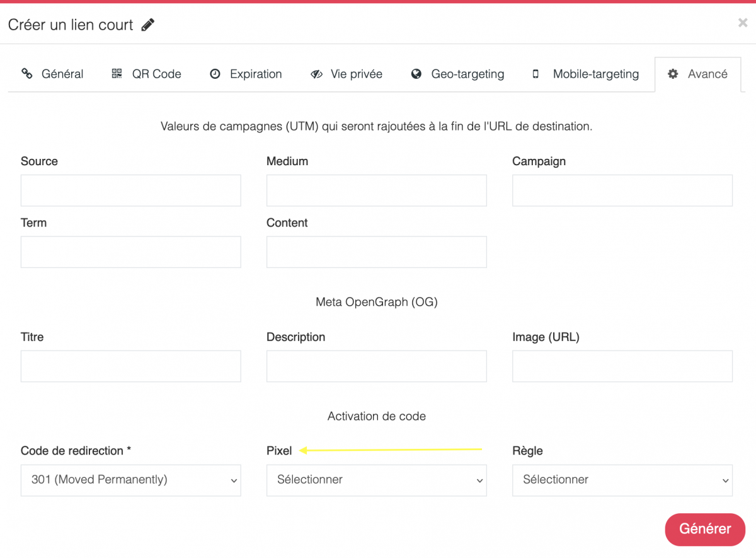Click the 'Règle' field label
756x558 pixels.
click(x=527, y=451)
